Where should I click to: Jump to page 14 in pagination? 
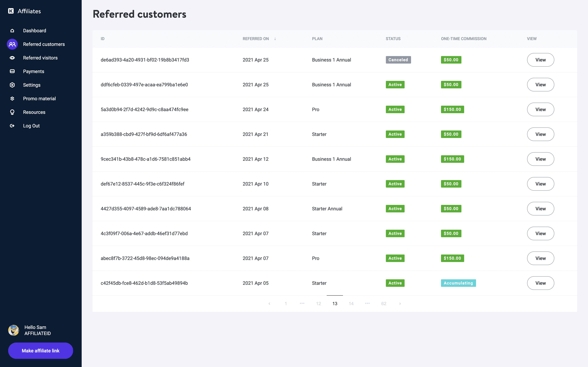point(351,304)
